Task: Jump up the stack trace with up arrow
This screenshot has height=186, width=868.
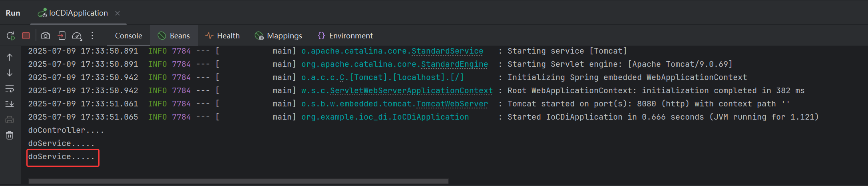Action: click(x=10, y=57)
